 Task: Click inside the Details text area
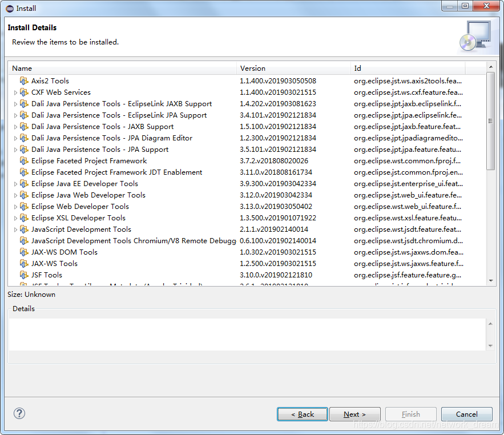point(247,335)
